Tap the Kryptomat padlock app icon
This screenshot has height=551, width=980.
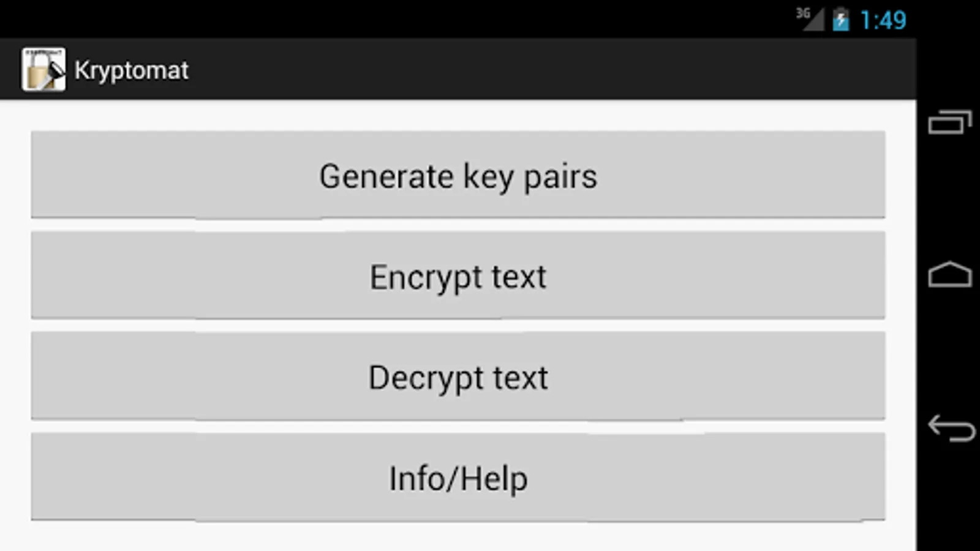click(43, 70)
